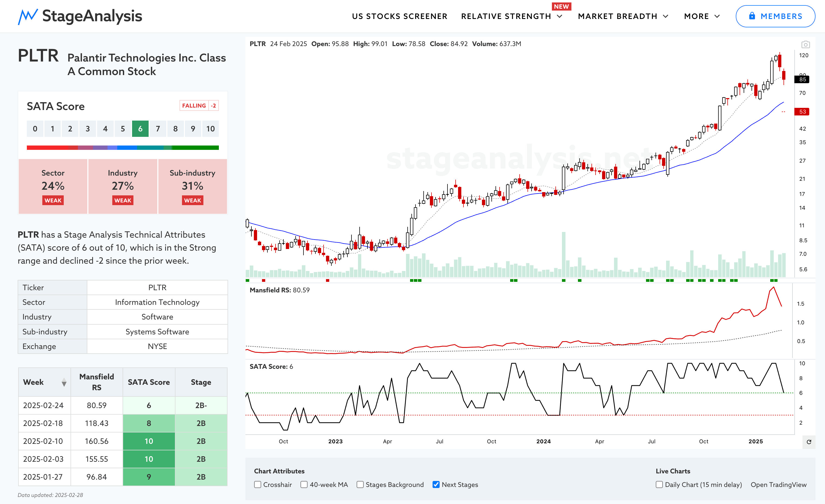The width and height of the screenshot is (825, 504).
Task: Click Mansfield RS value 96.84
Action: pyautogui.click(x=97, y=477)
